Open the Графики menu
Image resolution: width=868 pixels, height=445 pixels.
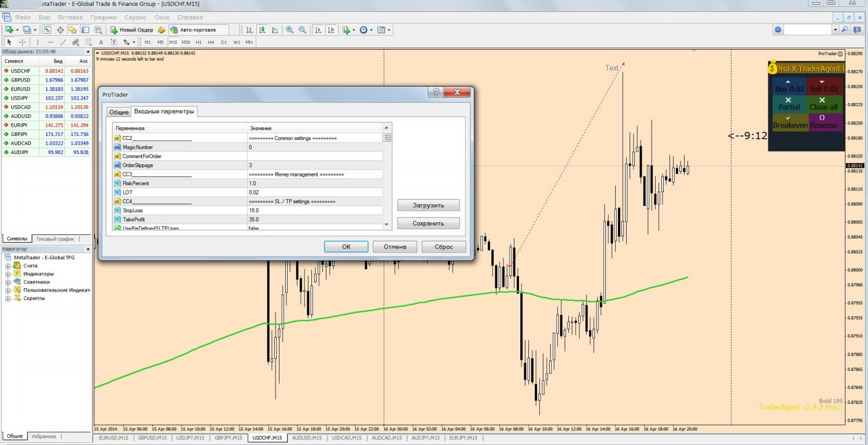(x=104, y=17)
